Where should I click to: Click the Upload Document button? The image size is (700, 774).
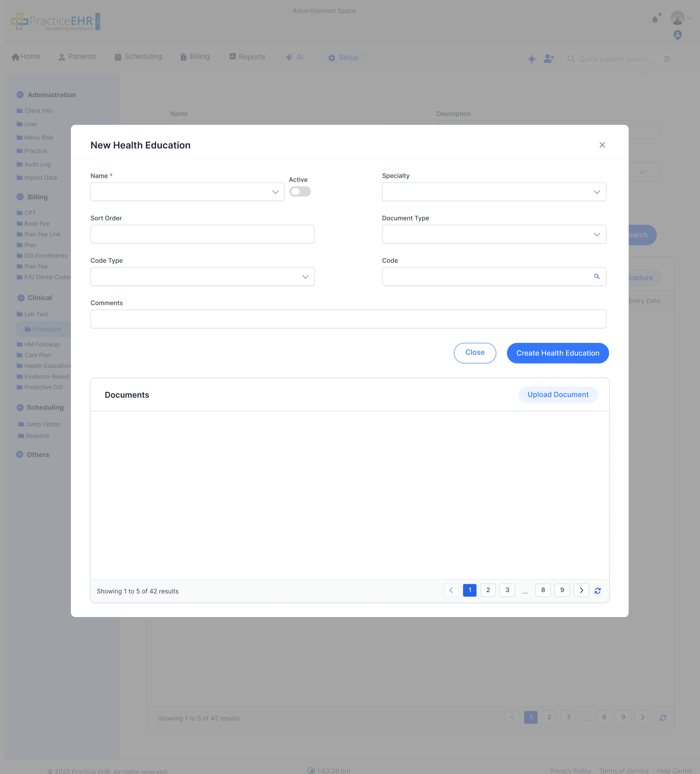[x=558, y=394]
